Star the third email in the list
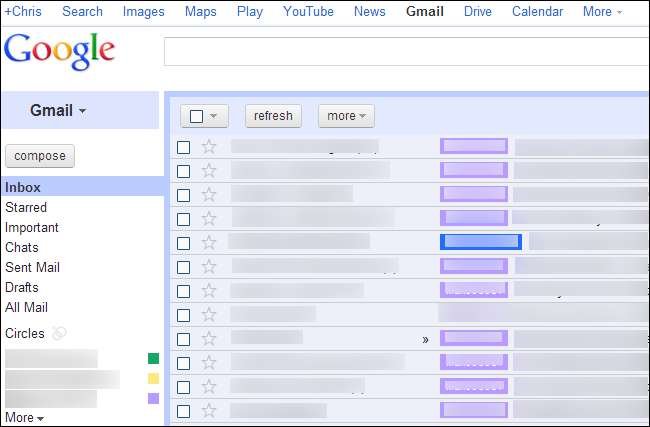 209,195
